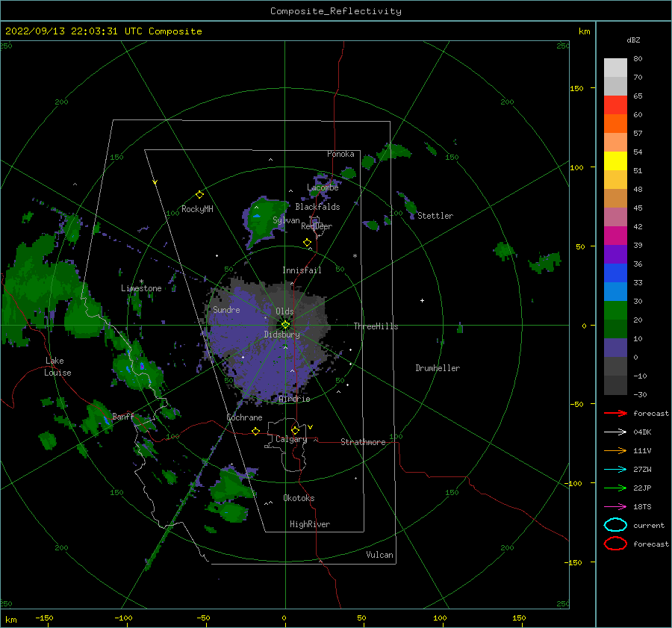The image size is (672, 628).
Task: Click the Composite_Reflectivity title
Action: point(336,11)
